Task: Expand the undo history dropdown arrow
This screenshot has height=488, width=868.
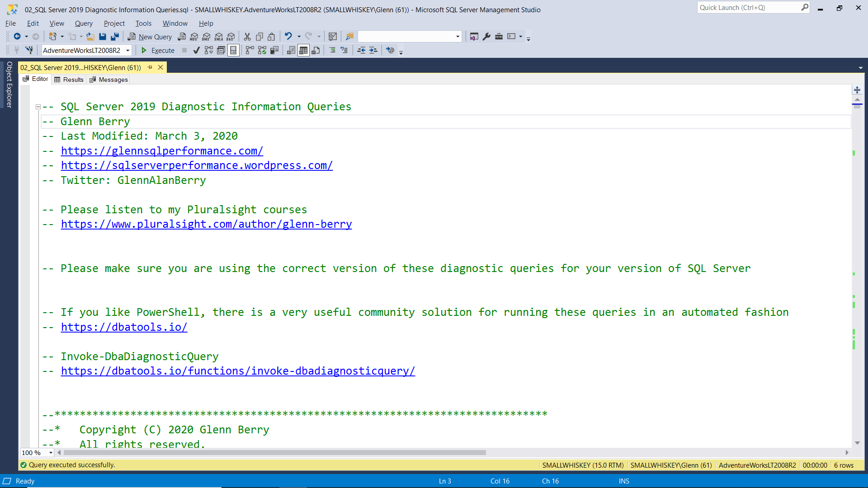Action: point(299,37)
